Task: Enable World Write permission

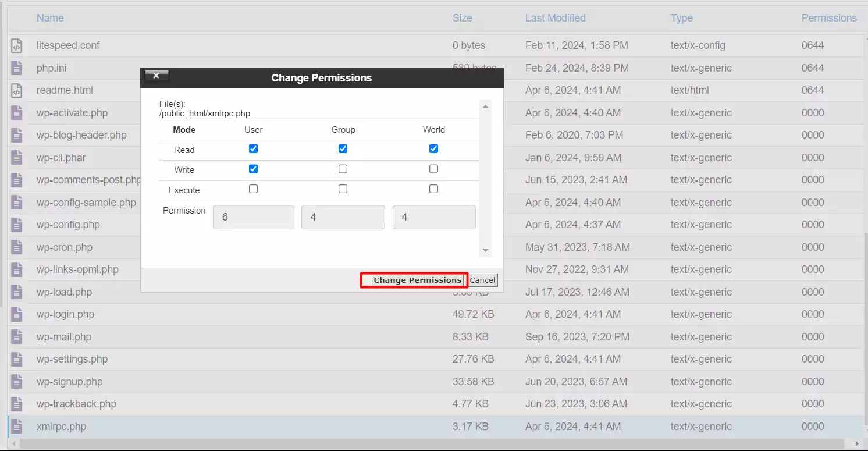Action: pyautogui.click(x=433, y=169)
